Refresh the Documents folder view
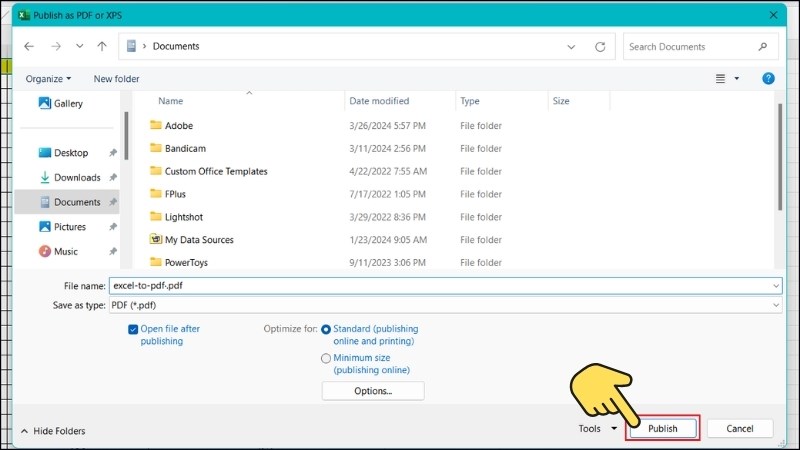The width and height of the screenshot is (800, 450). pos(600,47)
